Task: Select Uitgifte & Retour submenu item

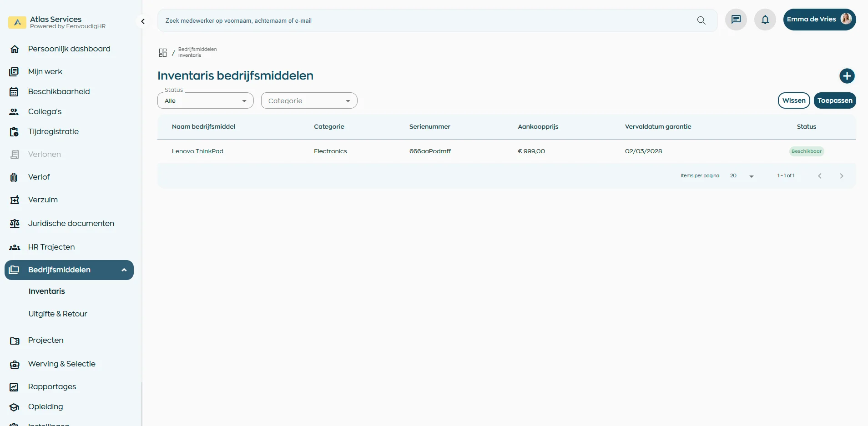Action: [58, 314]
